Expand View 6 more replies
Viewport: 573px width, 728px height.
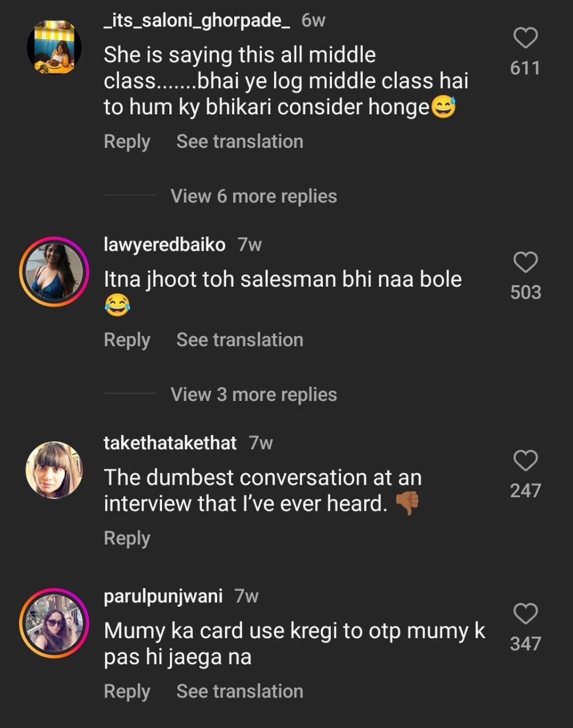[x=254, y=196]
